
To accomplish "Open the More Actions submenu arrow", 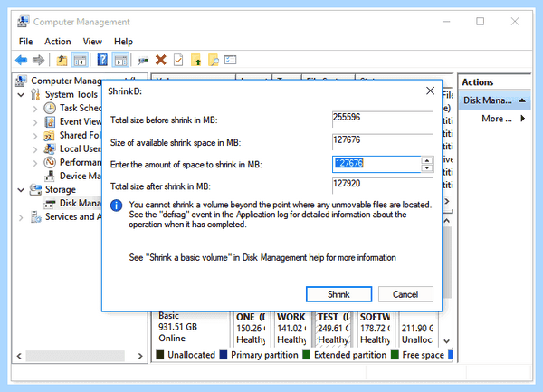I will 522,119.
